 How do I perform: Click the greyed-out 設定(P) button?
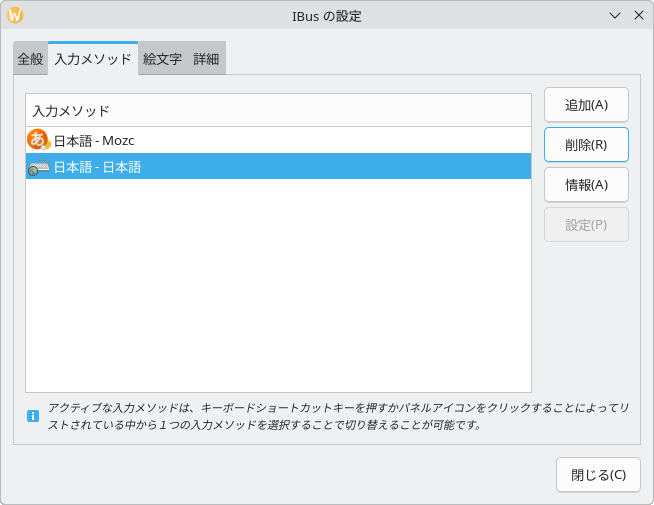(586, 225)
